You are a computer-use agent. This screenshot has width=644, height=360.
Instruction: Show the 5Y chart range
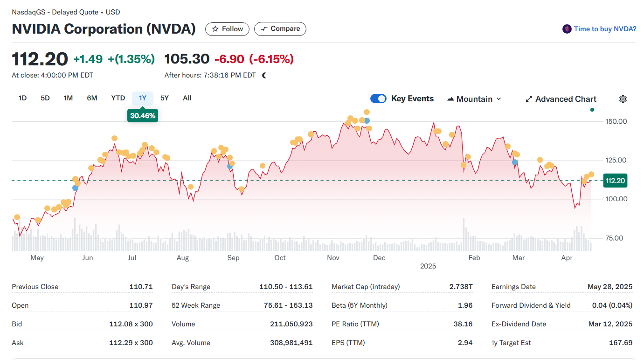165,98
